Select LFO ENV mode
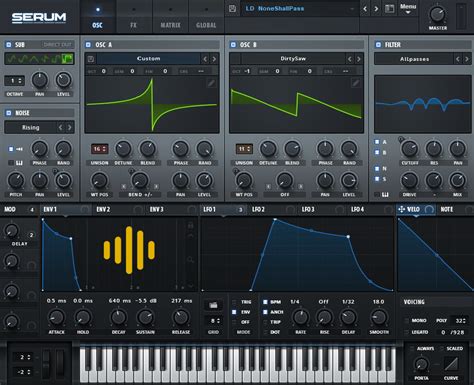 pyautogui.click(x=234, y=312)
